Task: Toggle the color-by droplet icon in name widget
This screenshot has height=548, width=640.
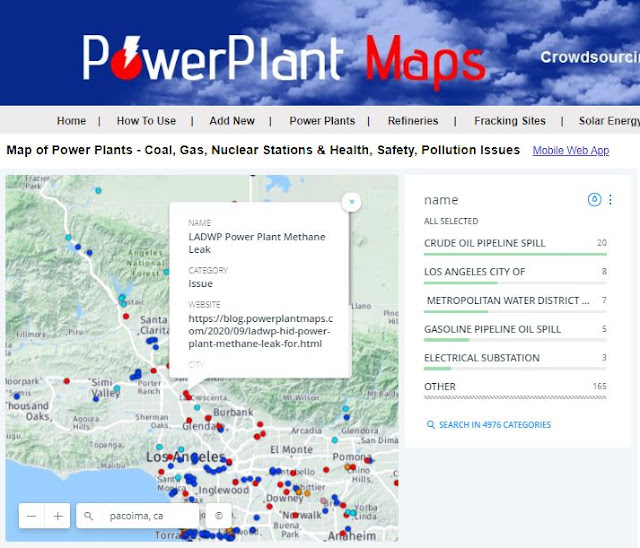Action: (594, 200)
